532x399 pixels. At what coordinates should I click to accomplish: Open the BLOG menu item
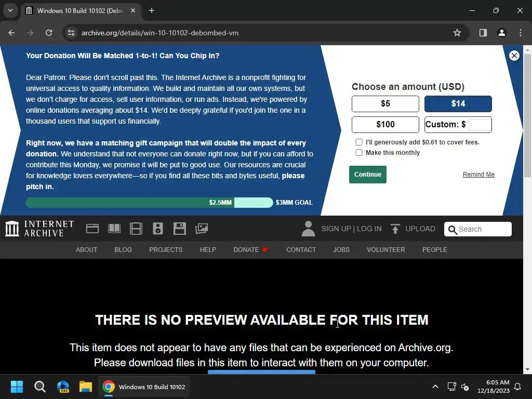[123, 250]
